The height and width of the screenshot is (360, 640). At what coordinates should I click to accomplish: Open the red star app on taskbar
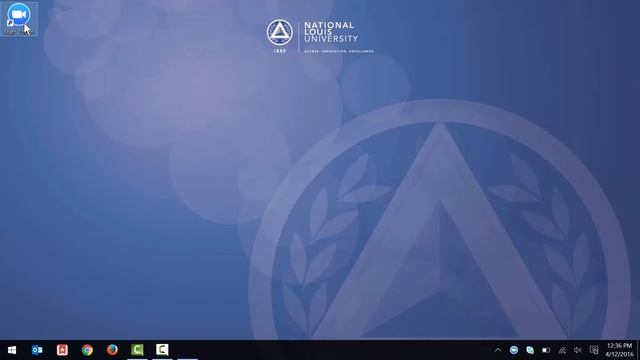(62, 350)
